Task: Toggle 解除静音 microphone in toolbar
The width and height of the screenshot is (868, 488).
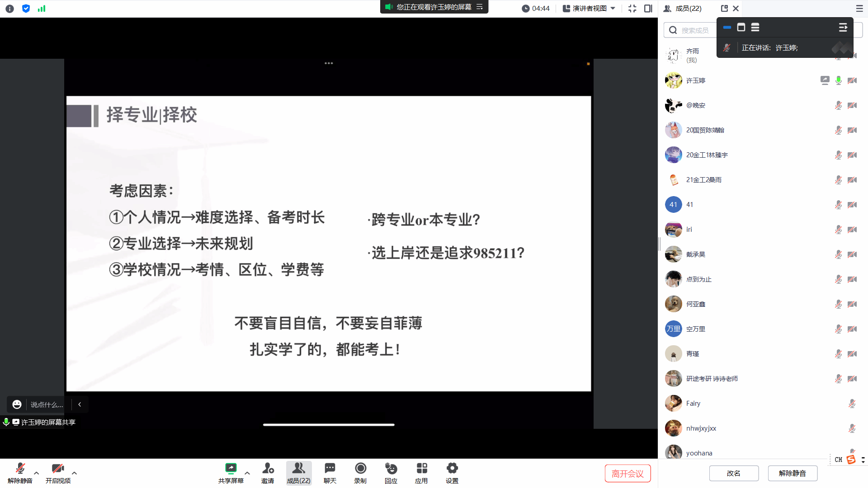Action: [x=20, y=469]
